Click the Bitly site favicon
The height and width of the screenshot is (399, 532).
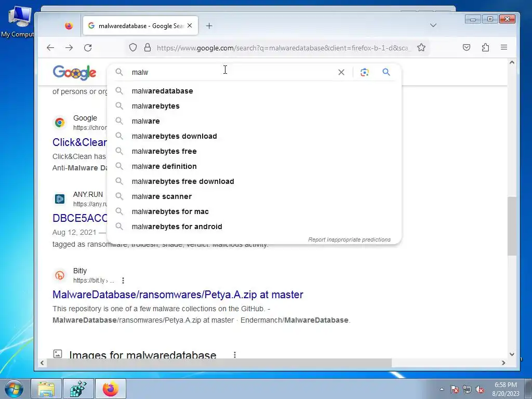(x=60, y=275)
